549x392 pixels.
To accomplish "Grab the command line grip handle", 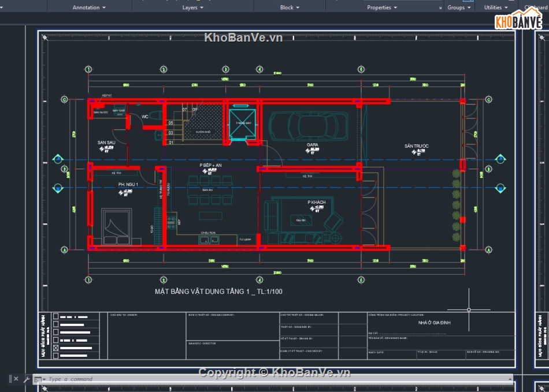I will point(9,379).
